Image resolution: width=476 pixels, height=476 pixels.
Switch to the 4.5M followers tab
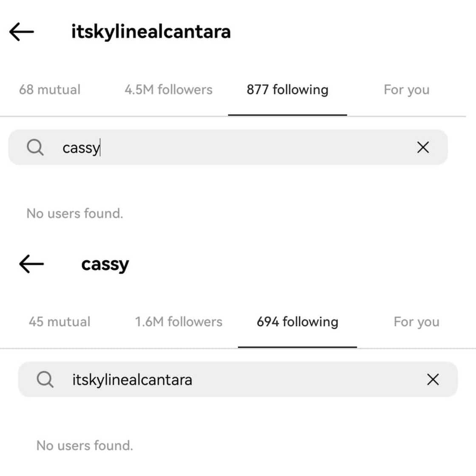pos(168,90)
